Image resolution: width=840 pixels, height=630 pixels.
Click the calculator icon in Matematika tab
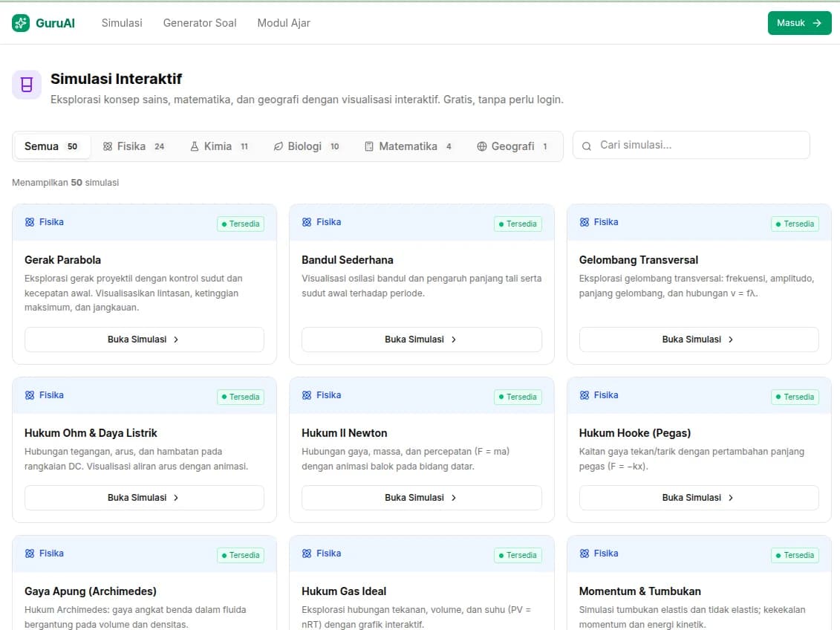369,146
